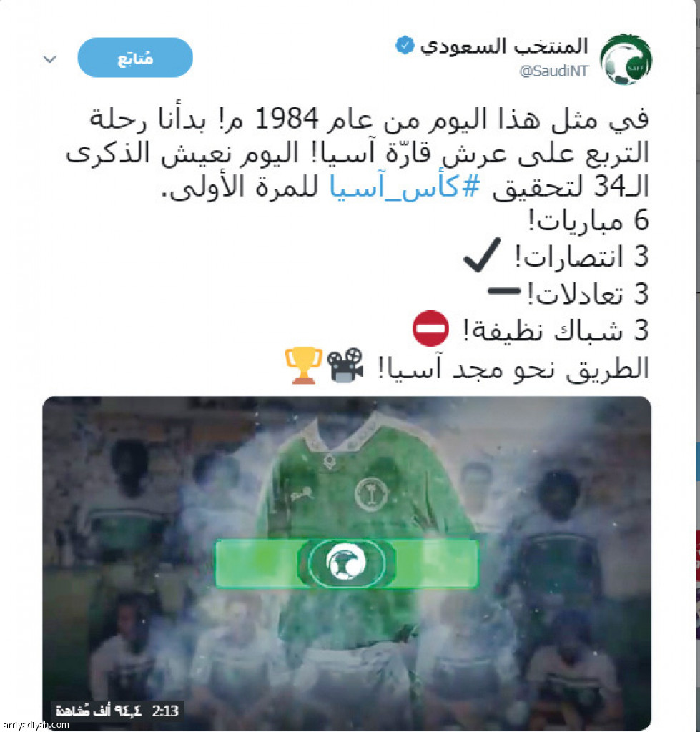Click the 6 مباريات text line

588,220
